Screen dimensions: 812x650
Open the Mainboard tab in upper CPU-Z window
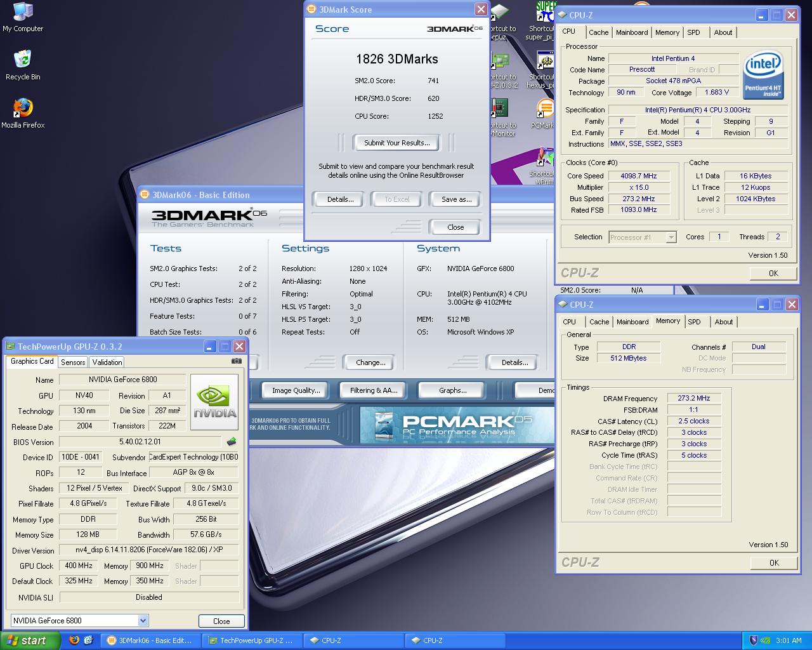[632, 32]
